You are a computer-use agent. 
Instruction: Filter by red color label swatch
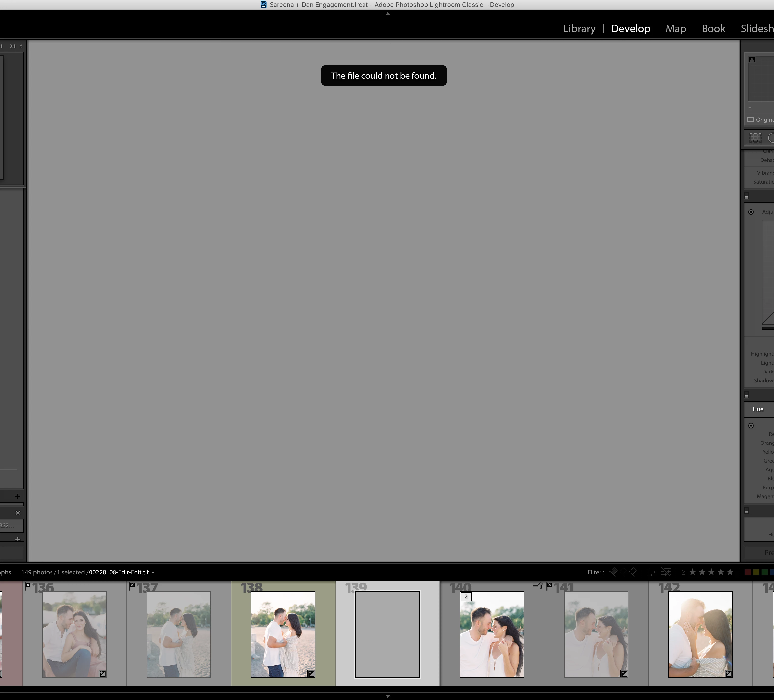point(748,572)
